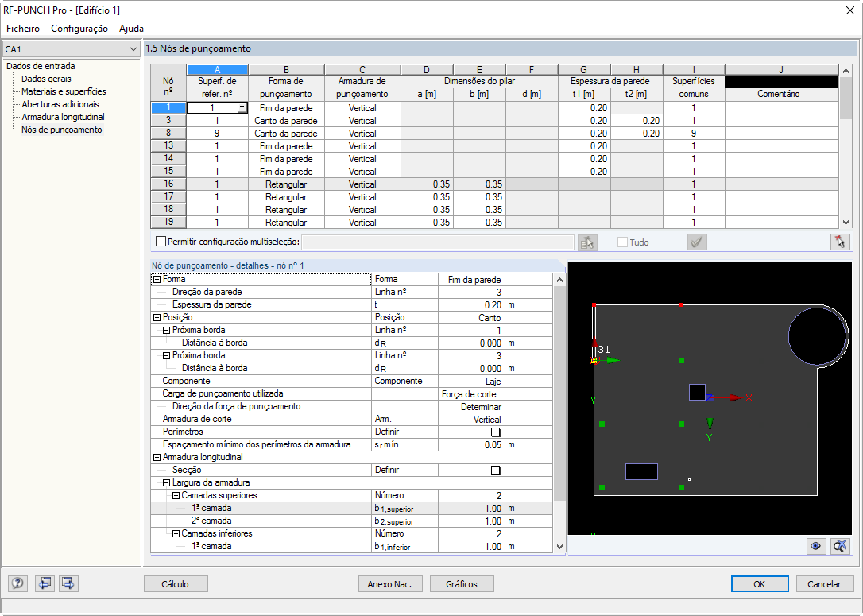
Task: Click 0.35 value under a [m] row 17
Action: 427,197
